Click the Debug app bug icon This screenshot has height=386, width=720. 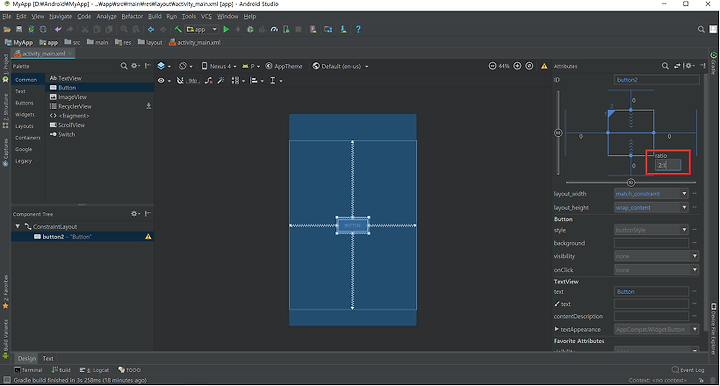(x=250, y=29)
